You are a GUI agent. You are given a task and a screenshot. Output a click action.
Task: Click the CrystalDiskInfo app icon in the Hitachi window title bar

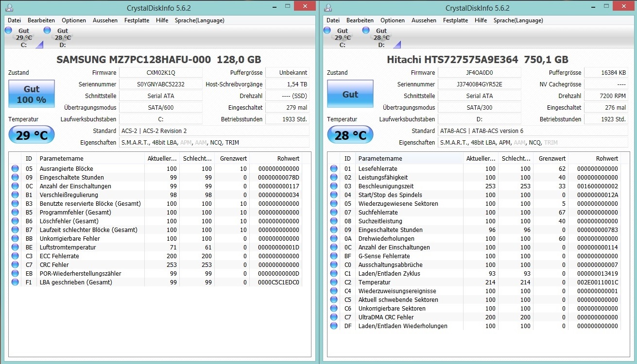click(x=328, y=8)
